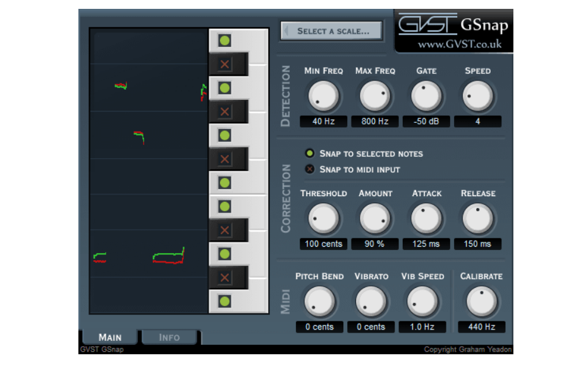The width and height of the screenshot is (588, 365).
Task: Select the 90 % Amount value field
Action: [375, 244]
